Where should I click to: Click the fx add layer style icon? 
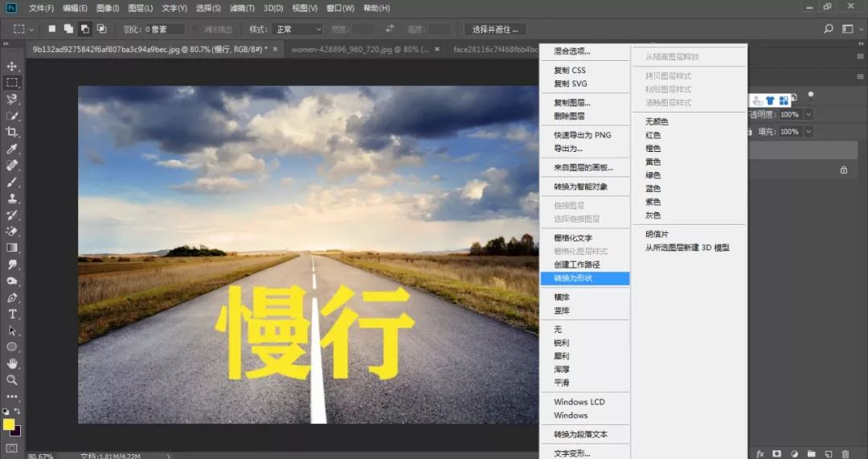point(760,453)
